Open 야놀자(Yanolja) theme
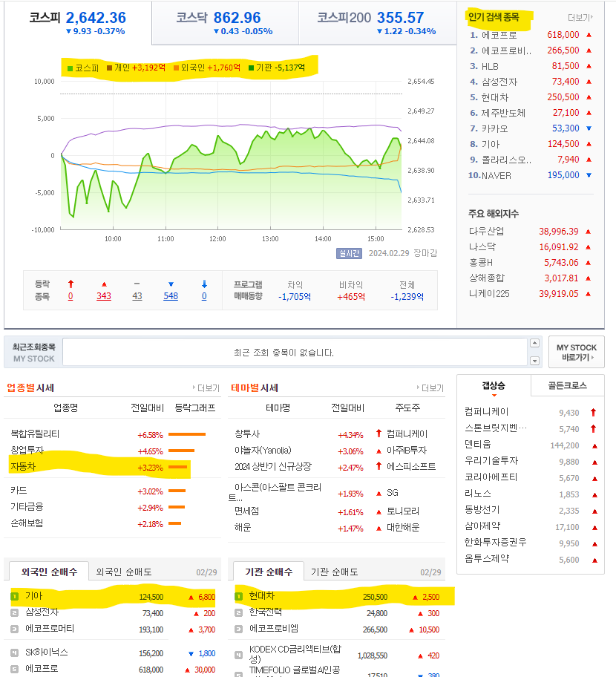Viewport: 616px width, 677px height. pos(263,451)
